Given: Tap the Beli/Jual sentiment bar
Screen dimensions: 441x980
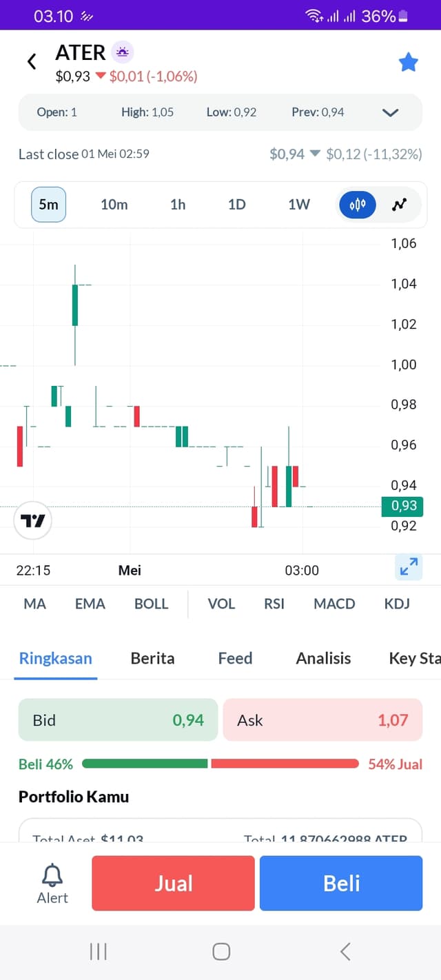Looking at the screenshot, I should click(x=220, y=764).
